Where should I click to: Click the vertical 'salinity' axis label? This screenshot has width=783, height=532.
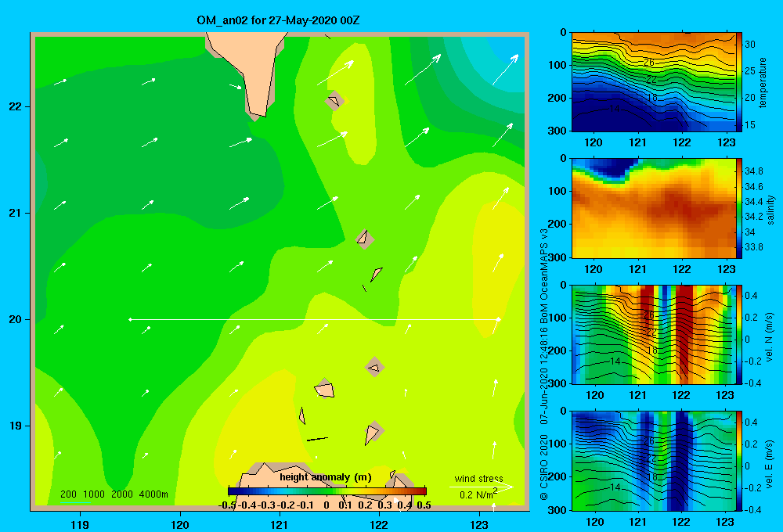pos(770,210)
